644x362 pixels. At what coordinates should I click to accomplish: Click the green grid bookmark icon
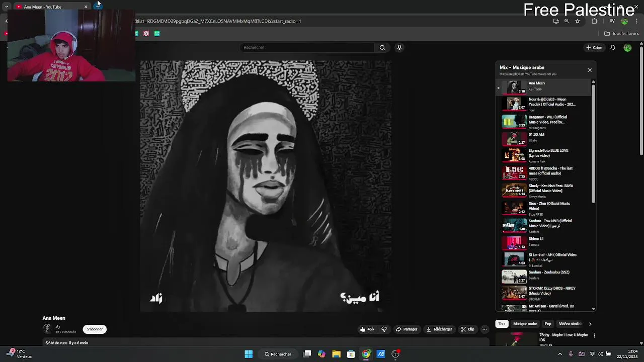tap(157, 34)
